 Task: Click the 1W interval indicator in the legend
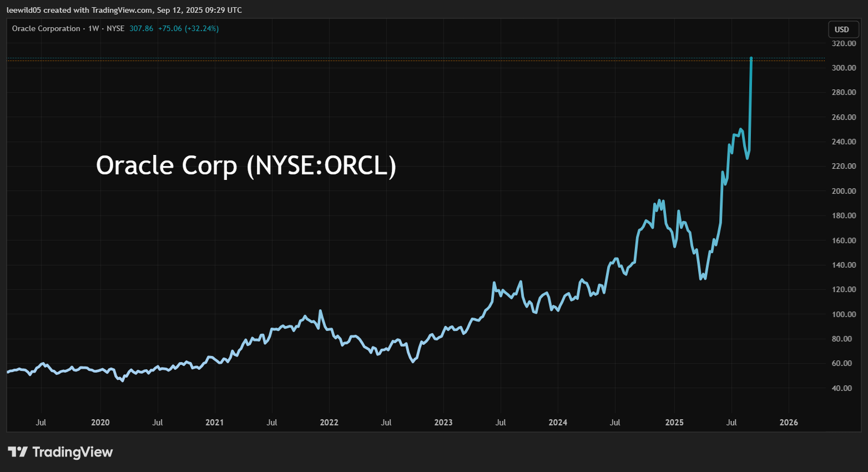(93, 28)
